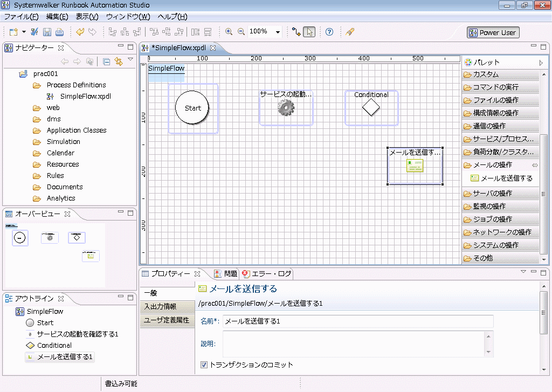Expand the コマンドの実行 palette drawer
The width and height of the screenshot is (552, 392).
pos(500,87)
